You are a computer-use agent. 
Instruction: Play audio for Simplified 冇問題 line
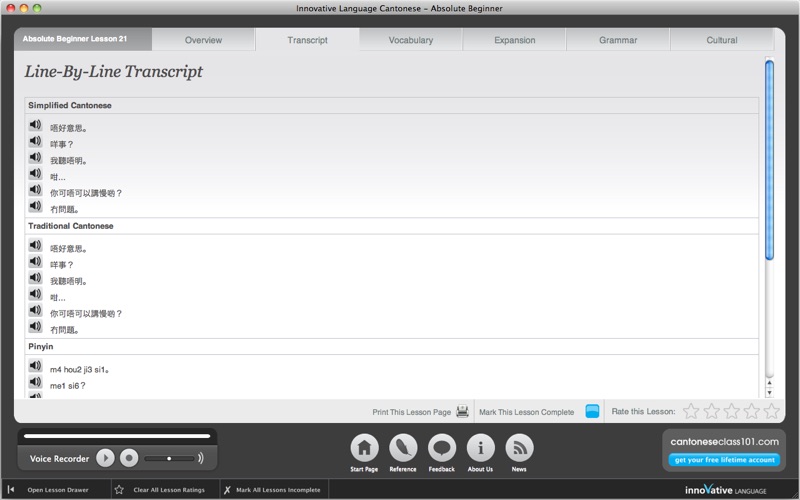(35, 206)
